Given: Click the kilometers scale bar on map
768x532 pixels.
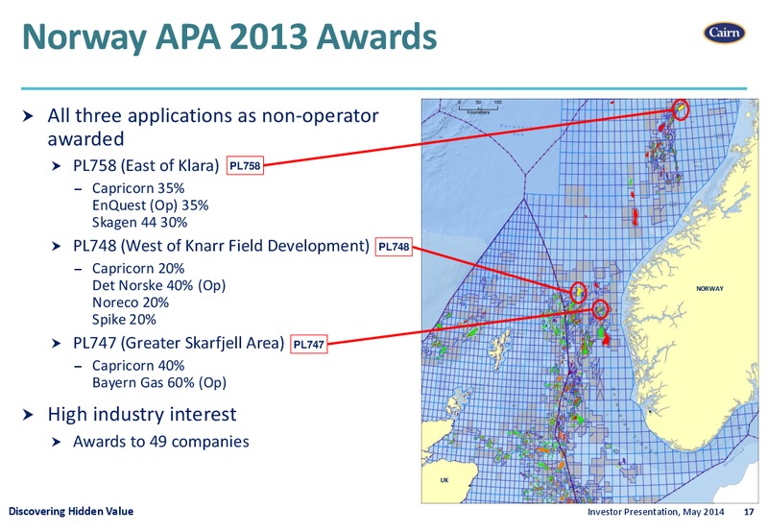Looking at the screenshot, I should [x=478, y=108].
